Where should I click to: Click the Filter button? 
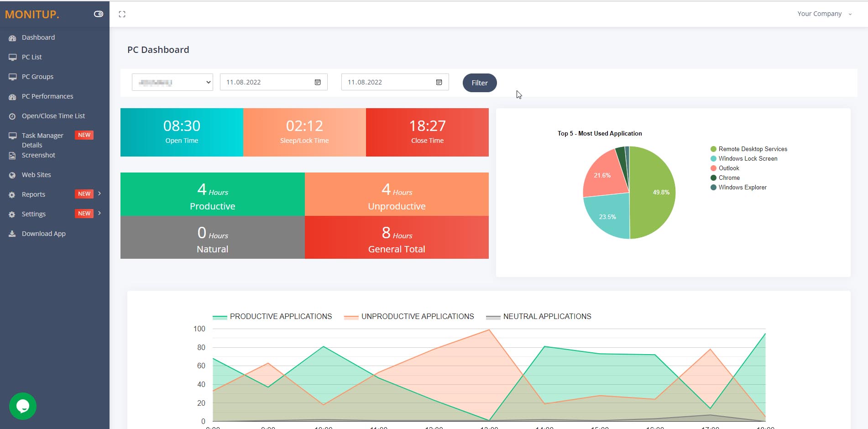[x=480, y=83]
